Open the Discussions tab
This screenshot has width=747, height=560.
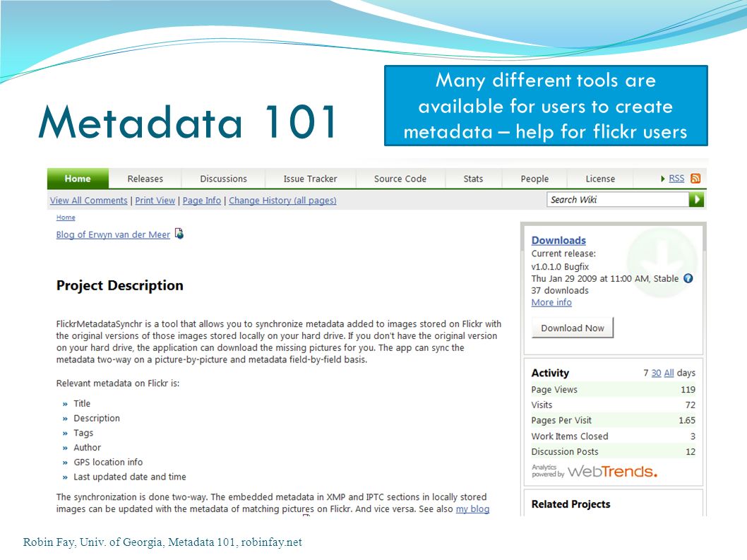point(223,179)
